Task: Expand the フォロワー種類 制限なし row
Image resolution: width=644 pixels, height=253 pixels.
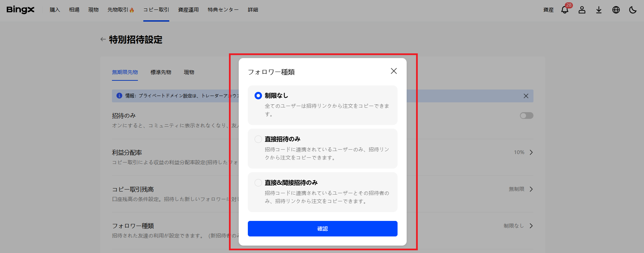Action: coord(531,226)
